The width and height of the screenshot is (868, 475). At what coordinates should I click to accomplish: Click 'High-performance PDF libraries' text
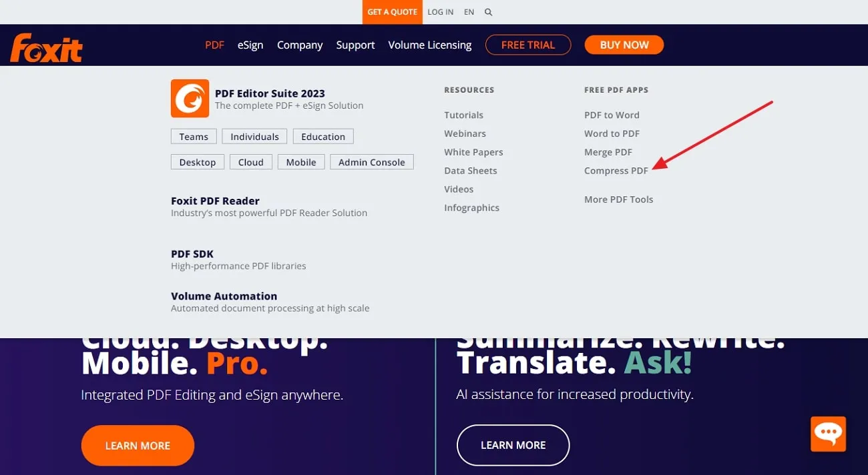238,266
